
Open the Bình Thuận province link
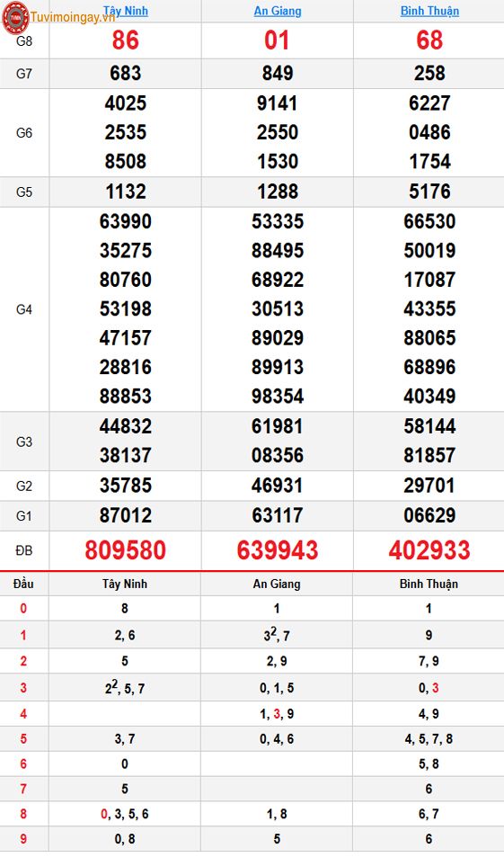429,11
